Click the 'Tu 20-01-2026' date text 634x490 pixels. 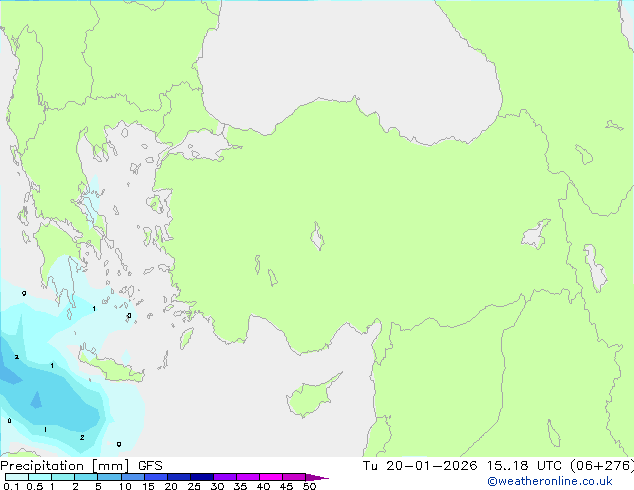pyautogui.click(x=420, y=466)
